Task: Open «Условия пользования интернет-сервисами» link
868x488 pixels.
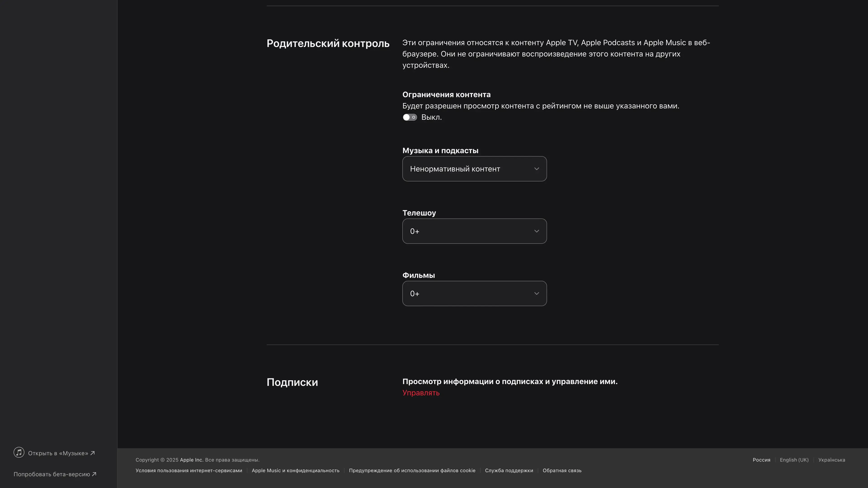Action: pos(189,470)
